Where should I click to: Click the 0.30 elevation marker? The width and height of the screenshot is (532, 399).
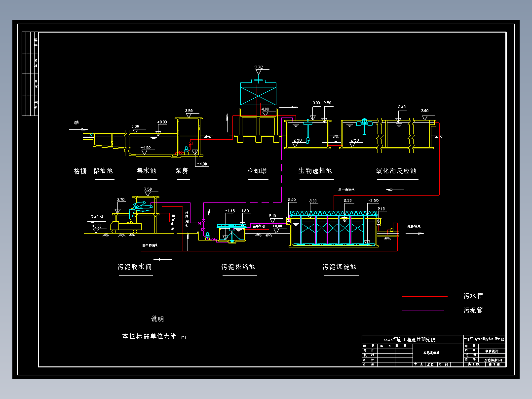pos(135,126)
